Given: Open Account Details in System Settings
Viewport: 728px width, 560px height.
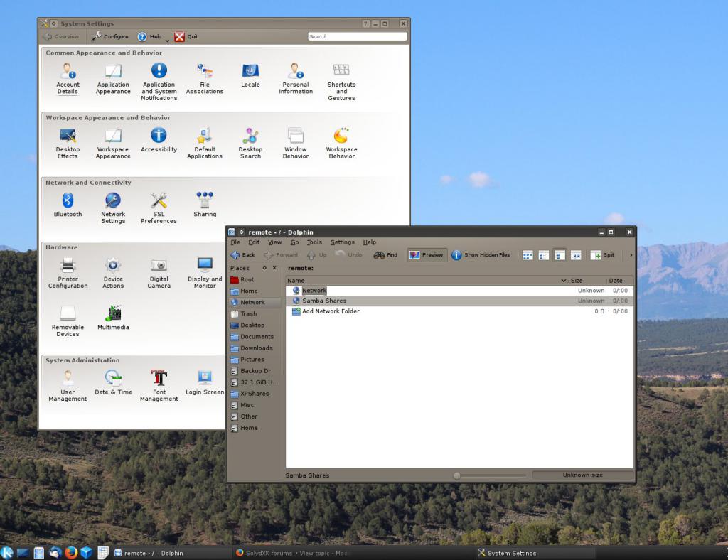Looking at the screenshot, I should (68, 78).
